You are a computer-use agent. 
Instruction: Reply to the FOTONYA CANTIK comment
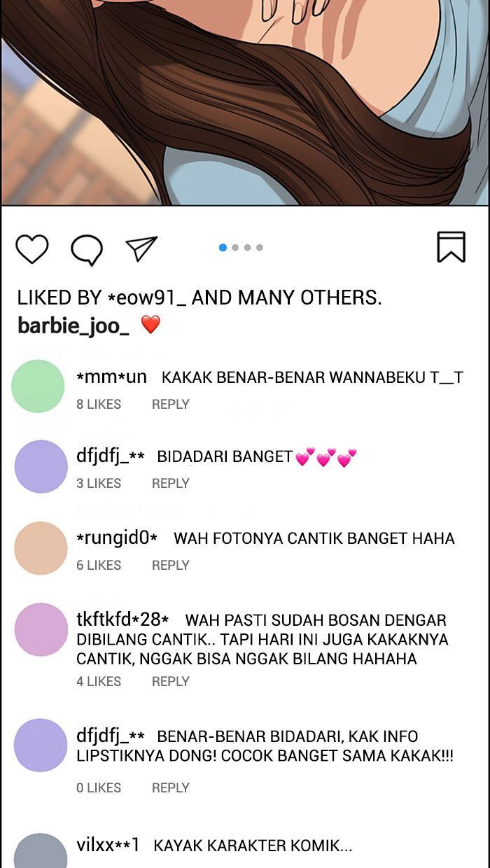pyautogui.click(x=171, y=565)
